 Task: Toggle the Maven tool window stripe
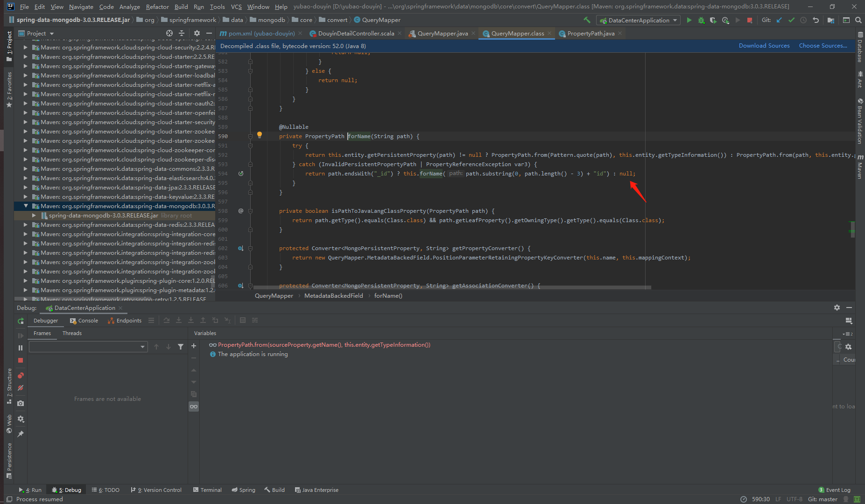click(860, 167)
